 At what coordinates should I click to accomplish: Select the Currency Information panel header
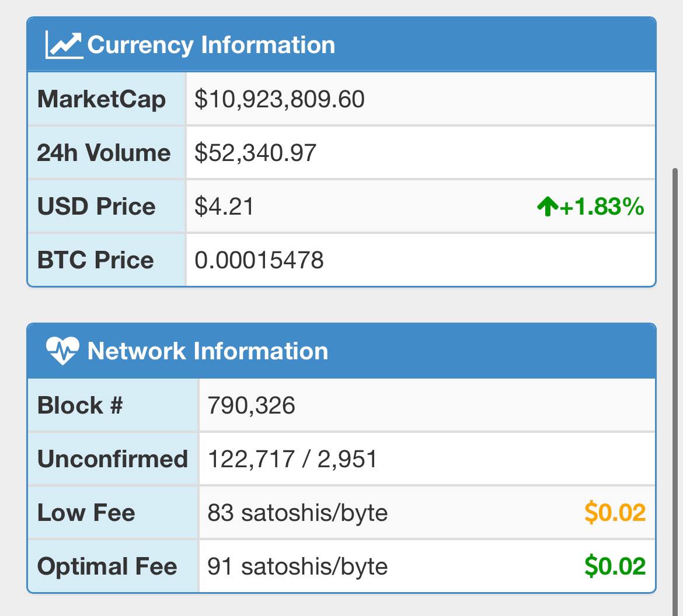pos(341,44)
